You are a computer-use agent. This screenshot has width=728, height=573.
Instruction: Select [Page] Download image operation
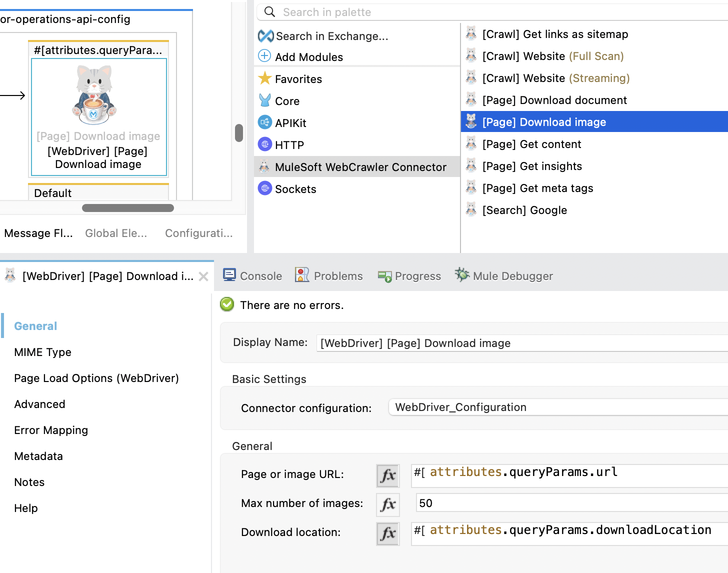[x=594, y=121]
